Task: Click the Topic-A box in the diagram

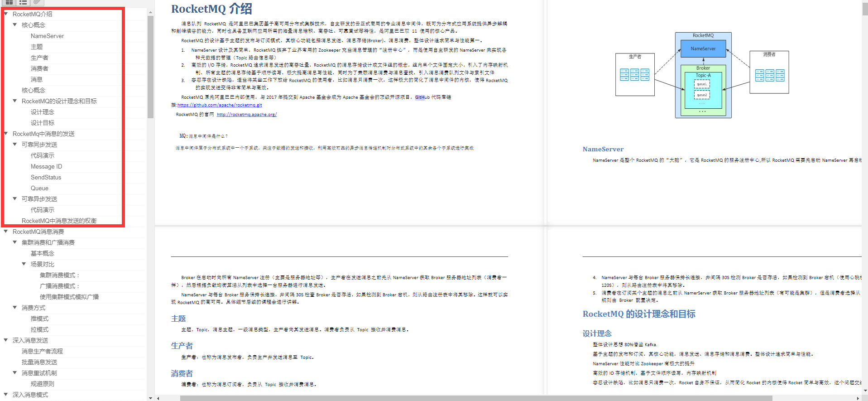Action: [x=703, y=91]
